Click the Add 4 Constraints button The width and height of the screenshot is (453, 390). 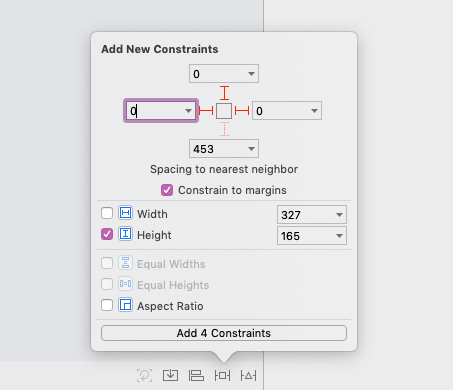point(224,333)
